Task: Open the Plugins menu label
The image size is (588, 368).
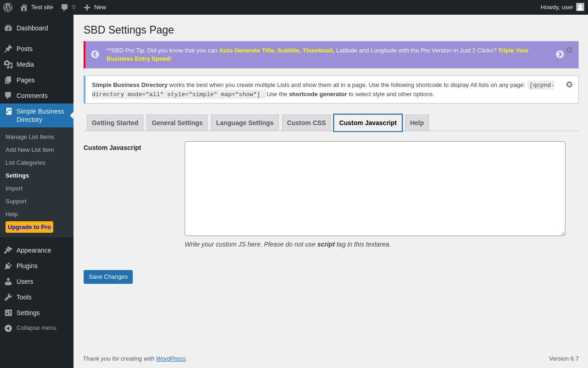Action: point(27,266)
